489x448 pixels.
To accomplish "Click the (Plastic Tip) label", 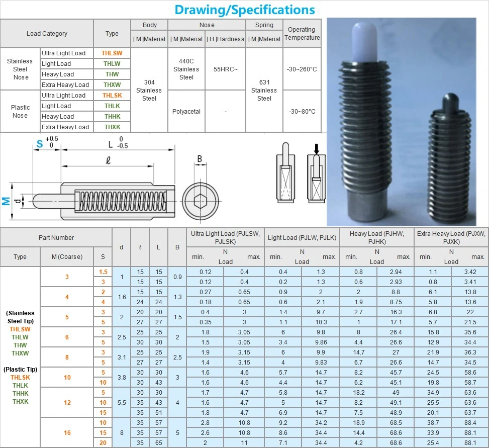I will pos(20,370).
